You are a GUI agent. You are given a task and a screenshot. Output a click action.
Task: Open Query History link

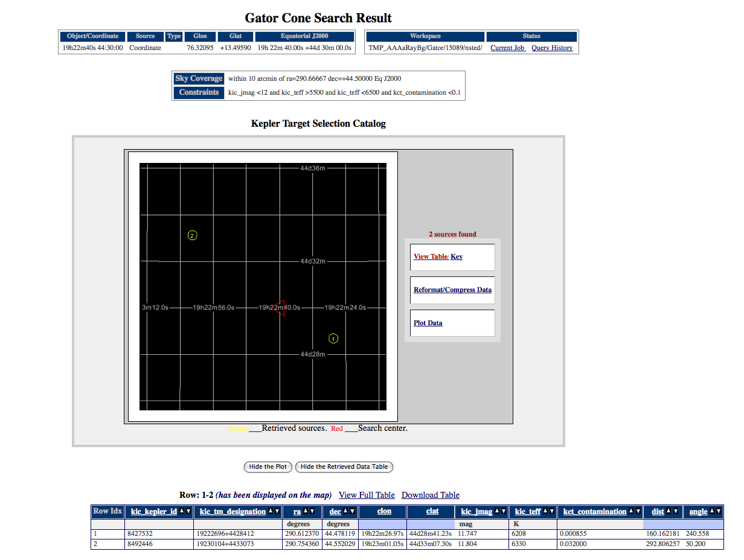coord(552,48)
